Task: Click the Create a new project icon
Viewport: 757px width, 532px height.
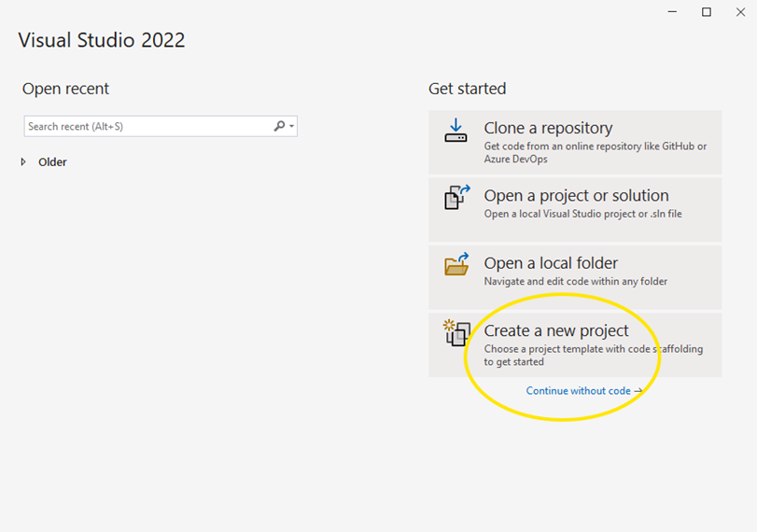Action: click(x=456, y=332)
